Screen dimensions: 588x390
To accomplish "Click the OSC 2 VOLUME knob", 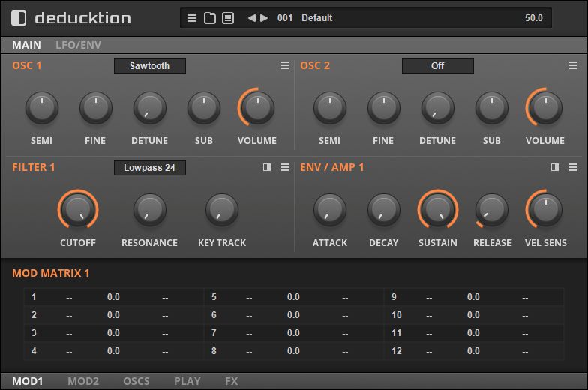I will coord(546,108).
